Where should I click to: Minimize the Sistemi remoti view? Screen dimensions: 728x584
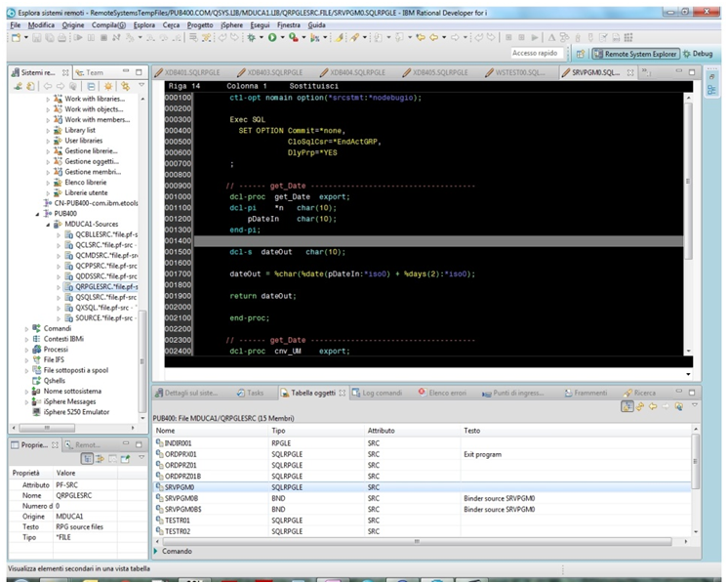(126, 72)
